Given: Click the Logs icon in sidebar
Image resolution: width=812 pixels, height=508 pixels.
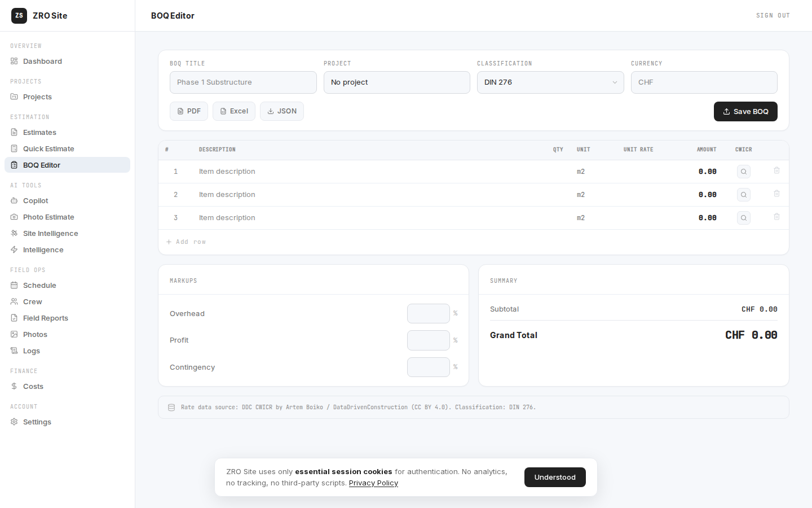Looking at the screenshot, I should 14,351.
